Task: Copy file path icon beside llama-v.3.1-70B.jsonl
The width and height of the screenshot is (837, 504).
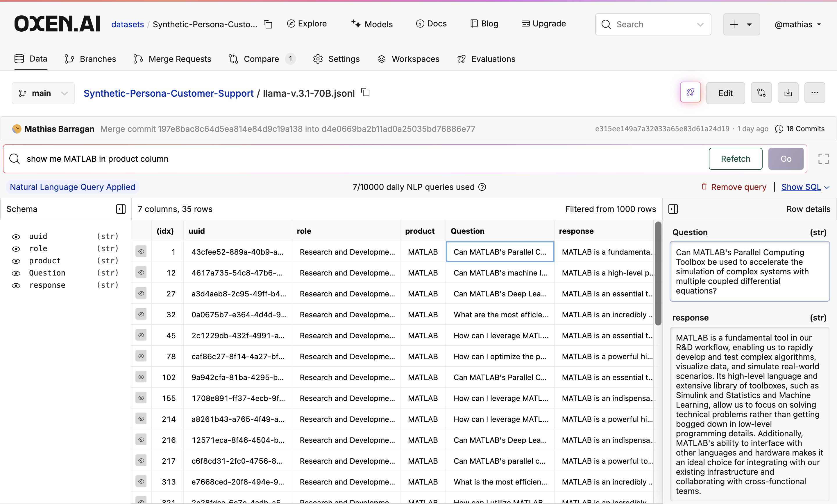Action: [x=366, y=92]
